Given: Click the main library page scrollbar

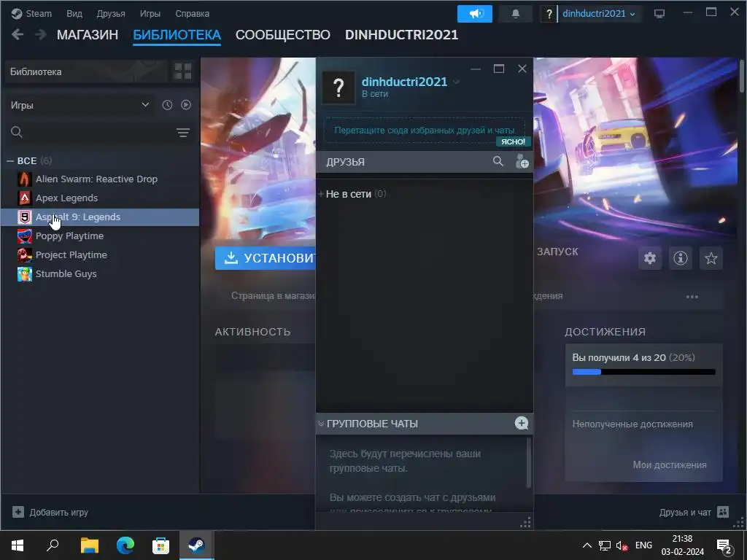Looking at the screenshot, I should 741,76.
